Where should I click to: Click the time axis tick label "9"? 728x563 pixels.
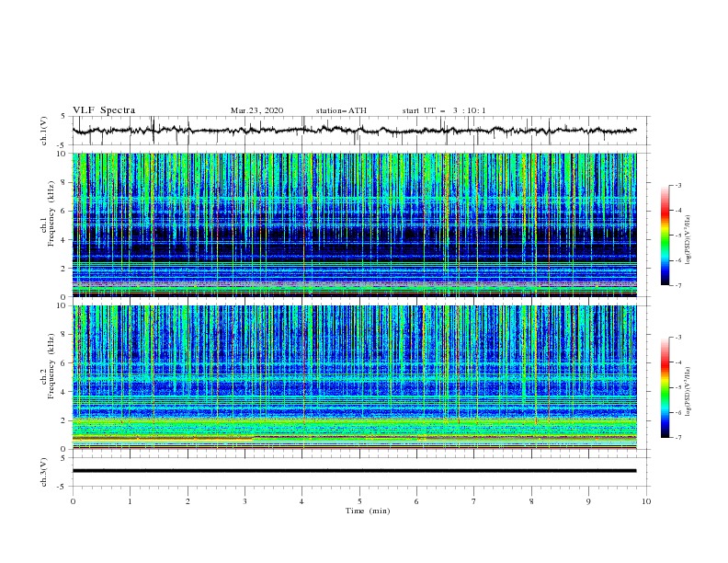588,501
